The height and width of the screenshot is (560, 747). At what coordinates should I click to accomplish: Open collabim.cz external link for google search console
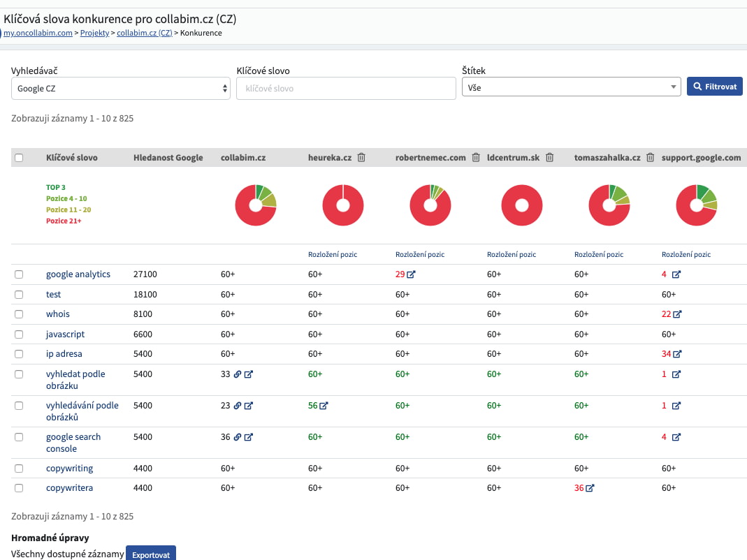point(249,437)
